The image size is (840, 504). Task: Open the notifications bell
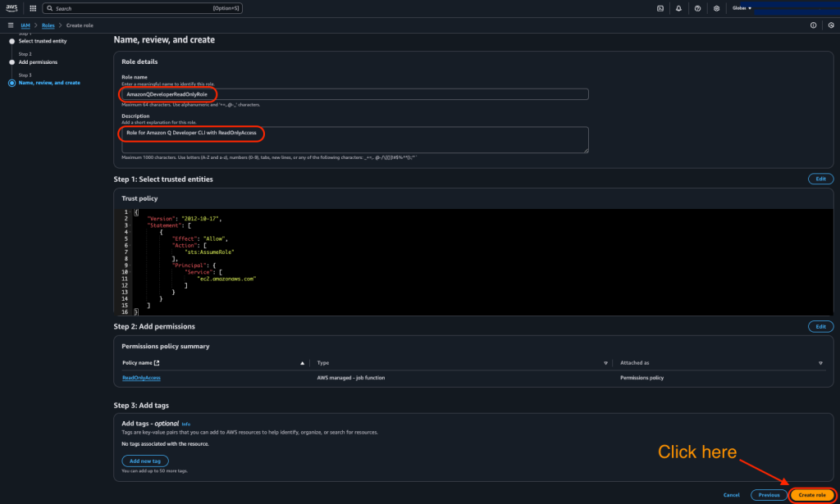678,8
